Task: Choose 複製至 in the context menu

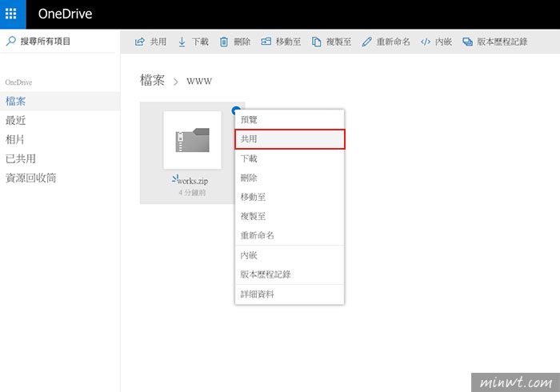Action: pyautogui.click(x=290, y=216)
